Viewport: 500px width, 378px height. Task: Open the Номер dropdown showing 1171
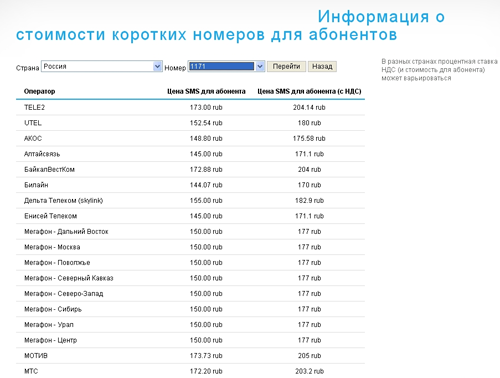(x=226, y=66)
